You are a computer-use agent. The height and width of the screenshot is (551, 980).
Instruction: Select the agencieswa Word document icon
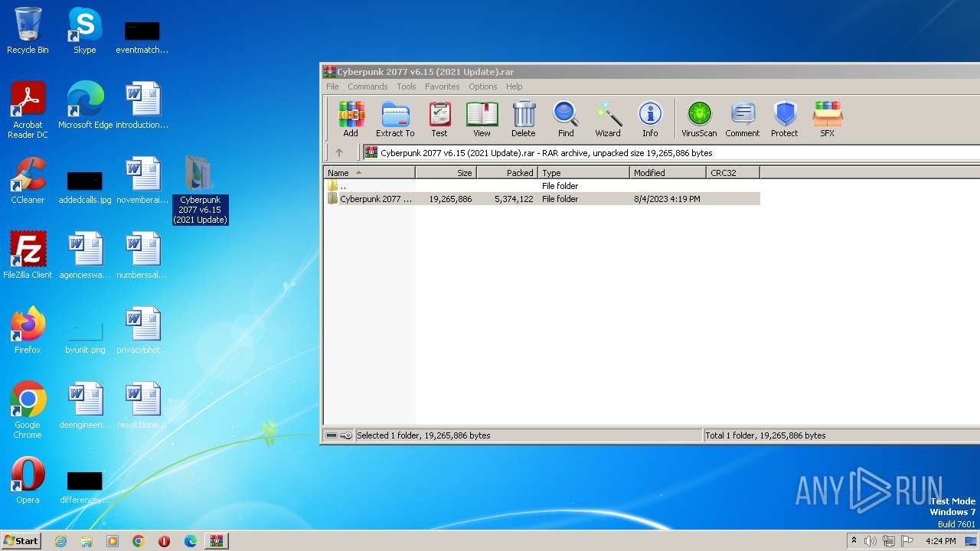click(85, 256)
